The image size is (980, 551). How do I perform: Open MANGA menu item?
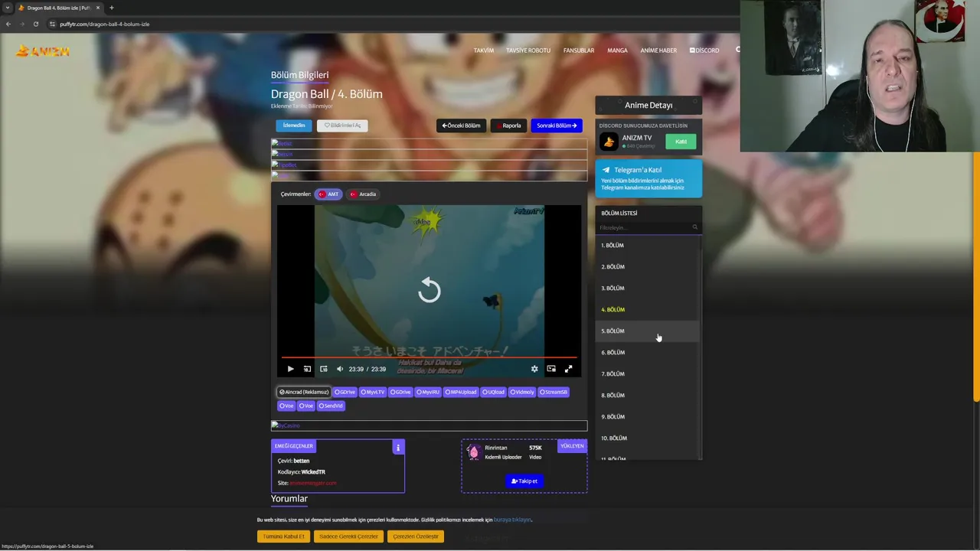617,51
